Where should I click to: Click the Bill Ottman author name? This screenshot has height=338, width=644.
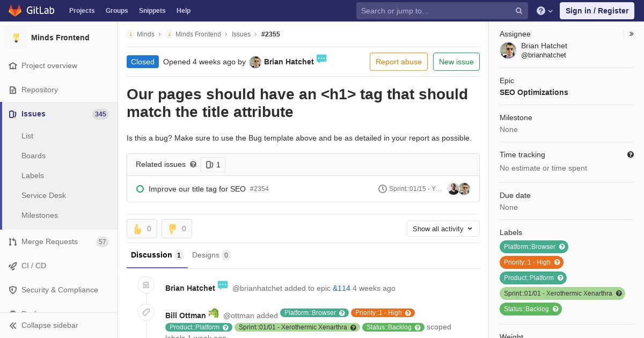coord(185,315)
